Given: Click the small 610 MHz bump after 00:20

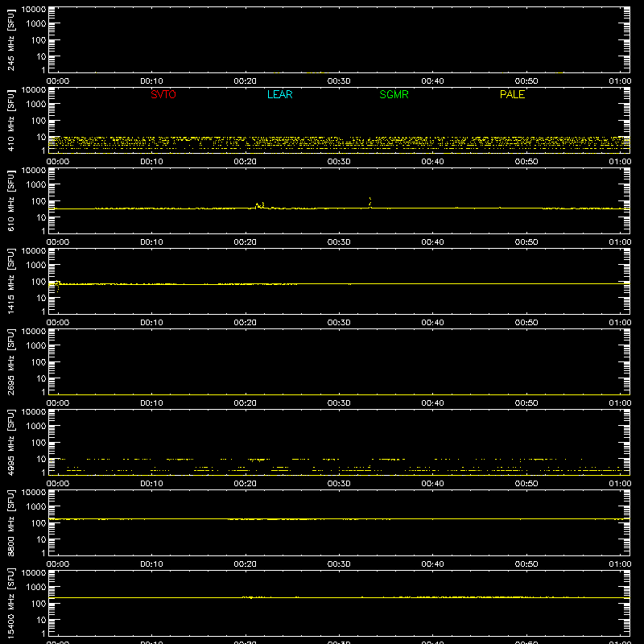Looking at the screenshot, I should tap(259, 205).
